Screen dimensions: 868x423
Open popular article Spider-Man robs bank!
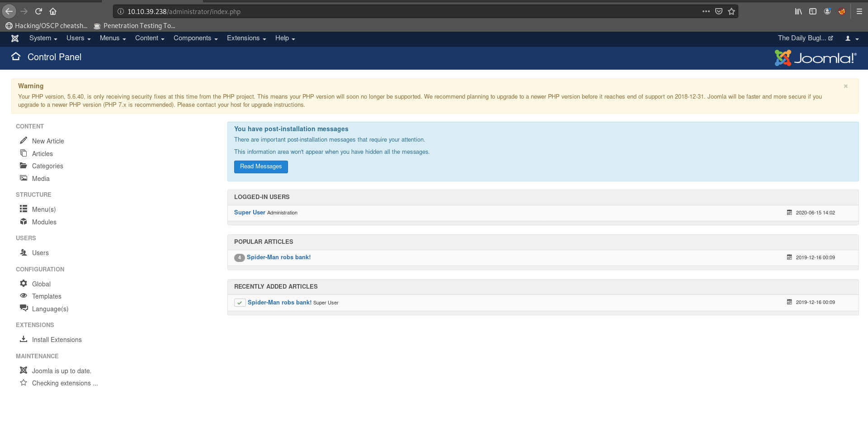[x=278, y=257]
